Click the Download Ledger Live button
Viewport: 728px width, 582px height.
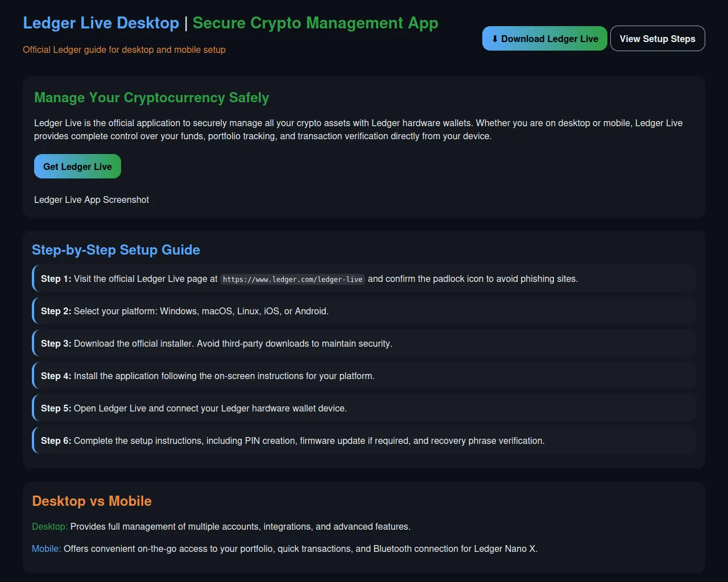click(545, 39)
